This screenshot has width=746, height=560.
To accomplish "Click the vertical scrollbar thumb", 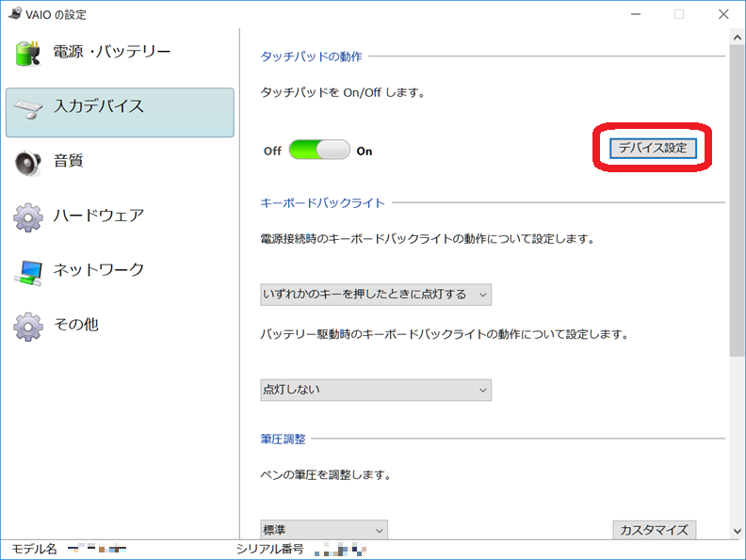I will [x=737, y=200].
